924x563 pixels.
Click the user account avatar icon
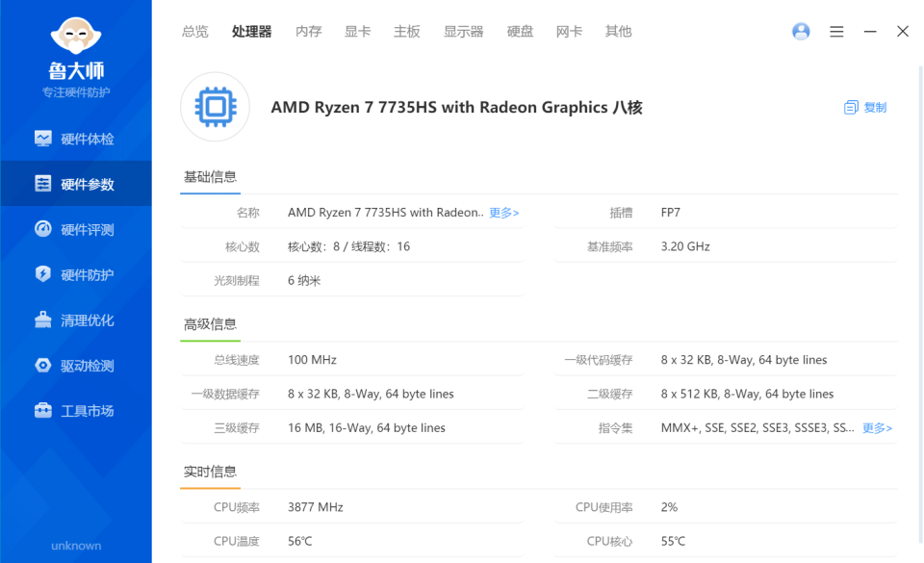[801, 31]
